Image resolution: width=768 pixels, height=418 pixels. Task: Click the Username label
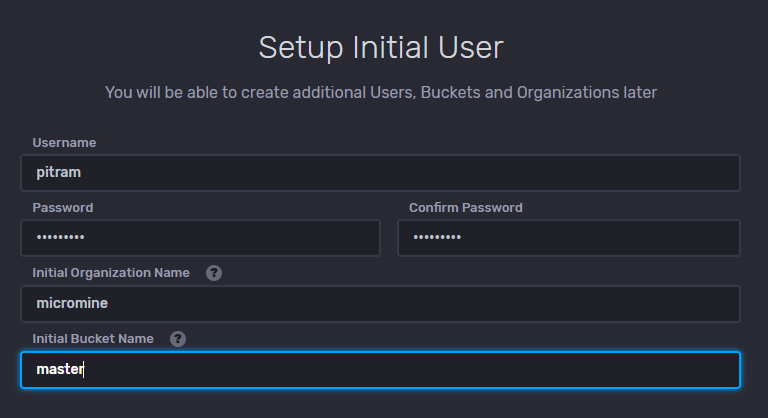pos(64,143)
